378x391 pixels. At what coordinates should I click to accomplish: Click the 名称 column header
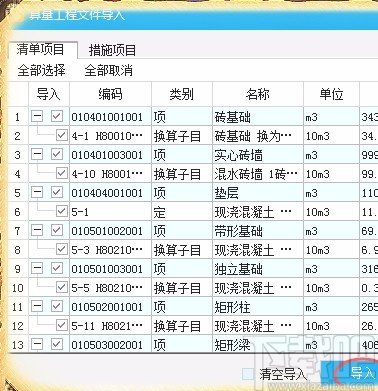point(258,94)
